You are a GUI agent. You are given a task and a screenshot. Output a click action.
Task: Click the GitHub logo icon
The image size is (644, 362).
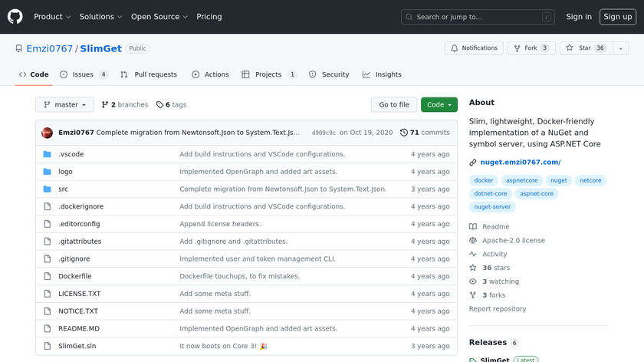15,16
